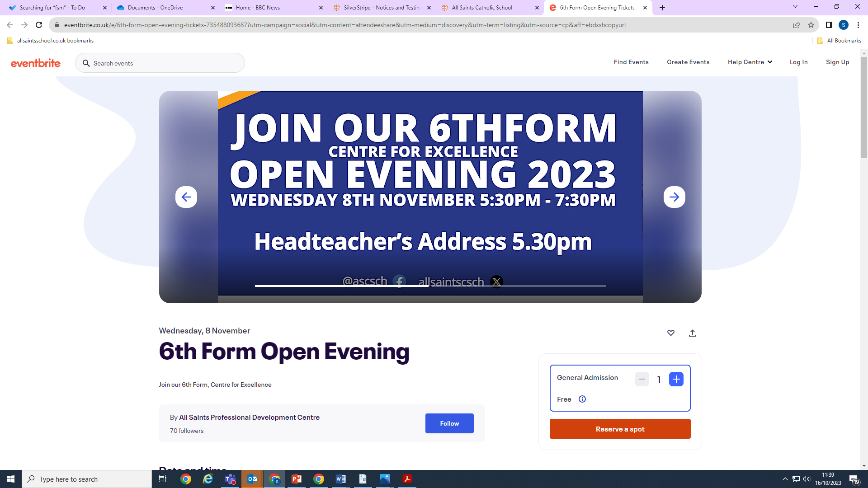868x488 pixels.
Task: Open tab search chevron in title bar
Action: click(795, 7)
